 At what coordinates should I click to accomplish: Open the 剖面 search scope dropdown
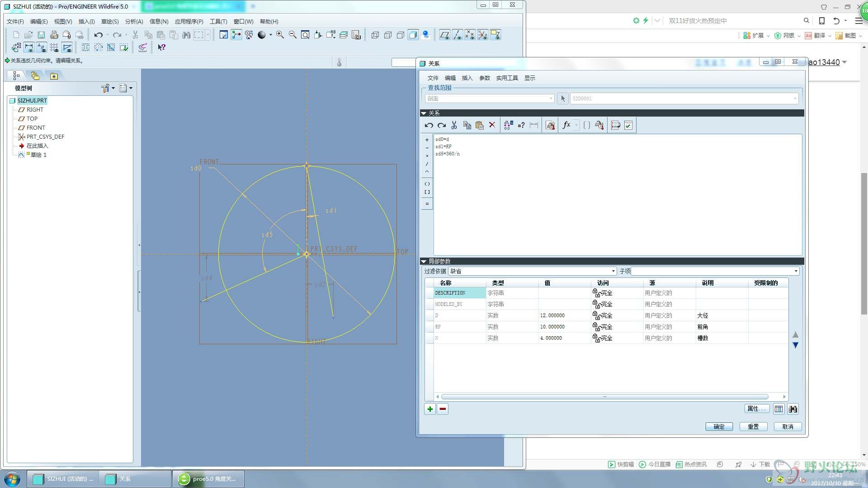pyautogui.click(x=490, y=99)
